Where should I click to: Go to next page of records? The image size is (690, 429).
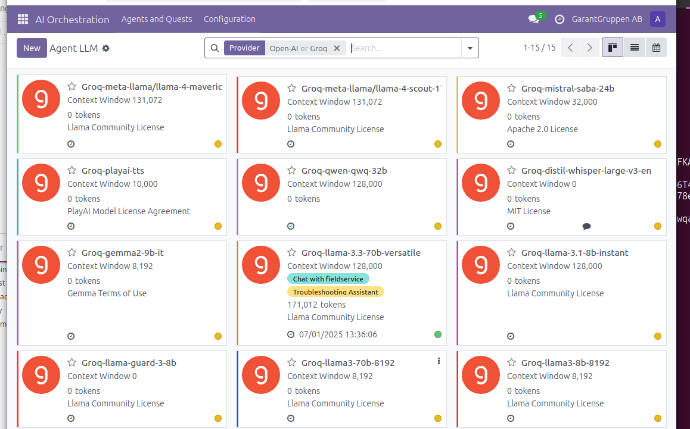(x=590, y=48)
